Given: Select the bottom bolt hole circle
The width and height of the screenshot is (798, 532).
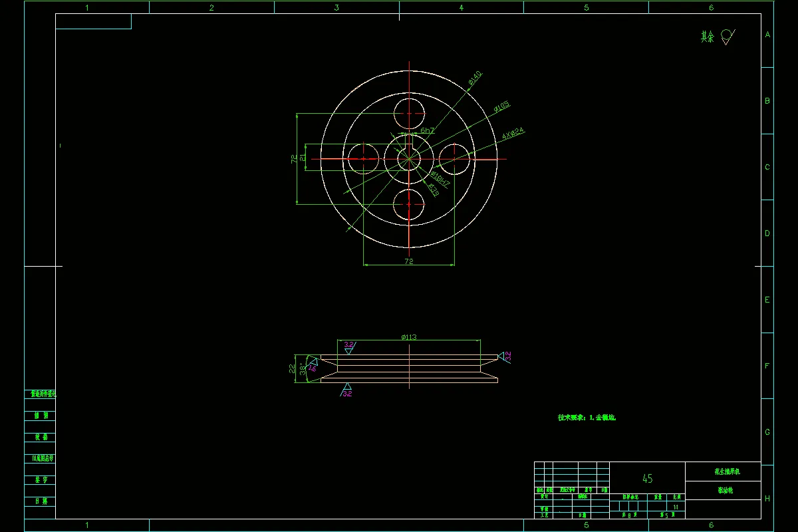Looking at the screenshot, I should tap(409, 205).
